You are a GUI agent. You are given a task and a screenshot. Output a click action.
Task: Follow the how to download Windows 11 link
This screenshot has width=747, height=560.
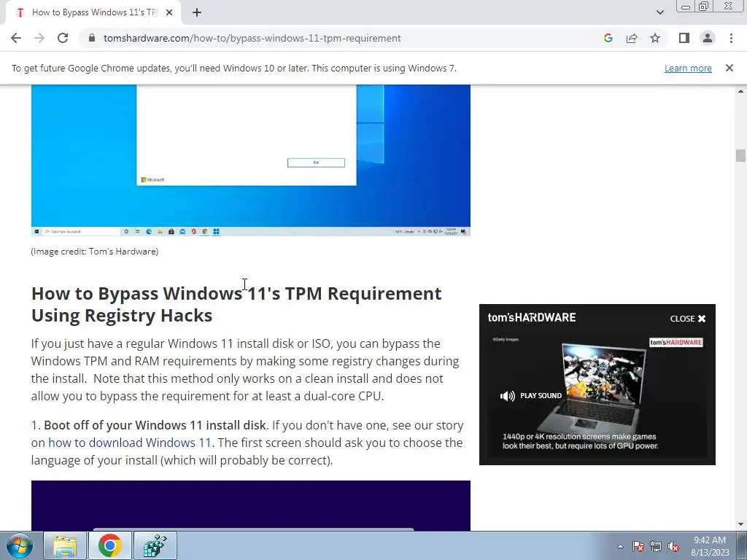[130, 443]
